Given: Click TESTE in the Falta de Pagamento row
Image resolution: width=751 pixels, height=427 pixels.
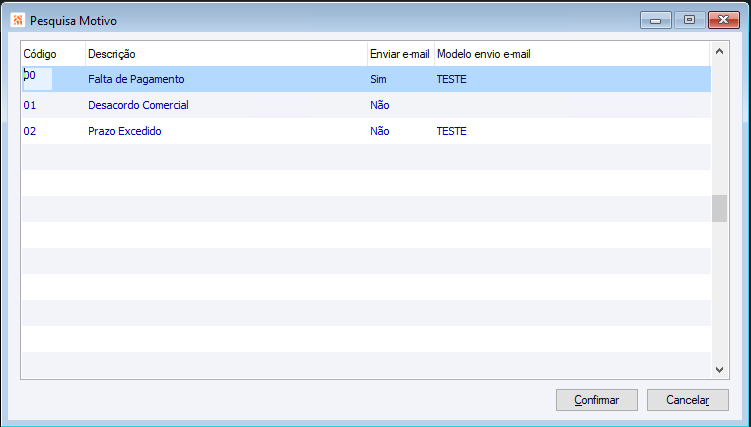Looking at the screenshot, I should pos(452,79).
